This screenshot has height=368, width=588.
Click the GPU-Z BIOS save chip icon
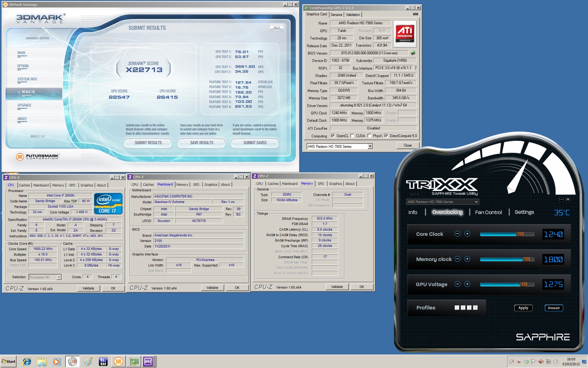point(413,53)
